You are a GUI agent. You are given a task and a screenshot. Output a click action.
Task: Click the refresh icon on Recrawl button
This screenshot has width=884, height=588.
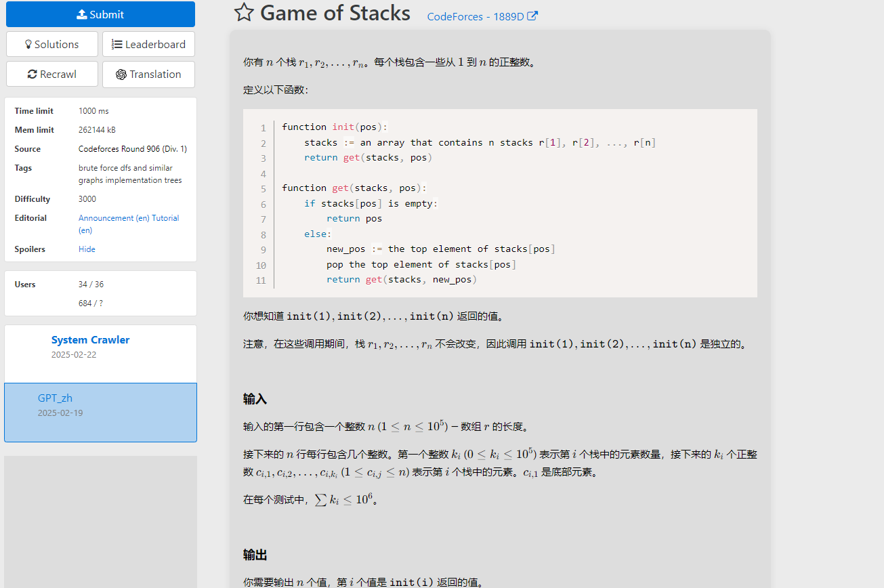pos(32,75)
